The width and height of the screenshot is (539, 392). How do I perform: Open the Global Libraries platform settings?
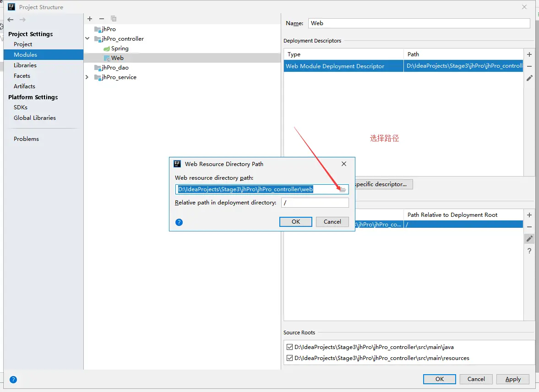tap(35, 118)
